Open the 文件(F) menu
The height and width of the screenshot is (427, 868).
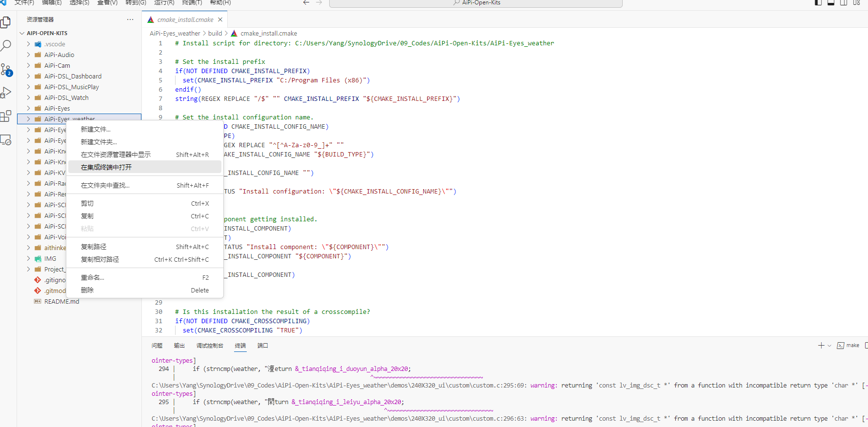coord(24,2)
